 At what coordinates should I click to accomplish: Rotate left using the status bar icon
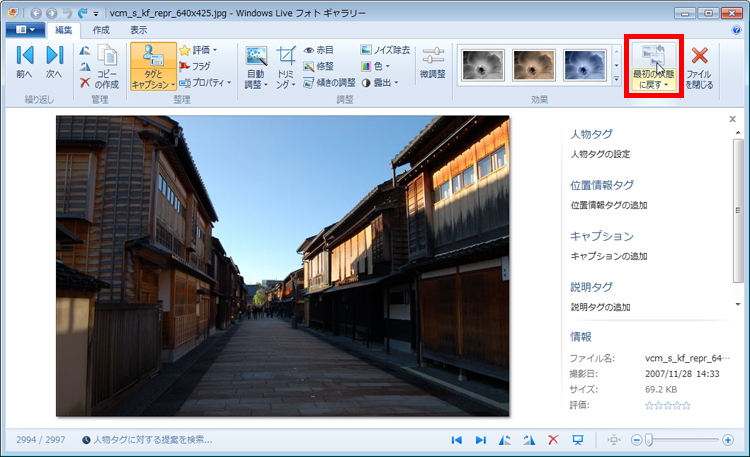(x=505, y=440)
